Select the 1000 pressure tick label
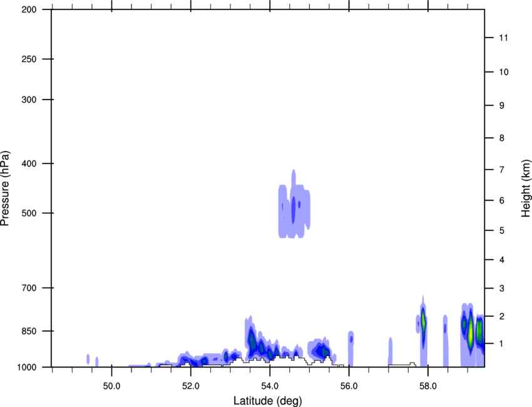The image size is (532, 407). click(x=26, y=368)
